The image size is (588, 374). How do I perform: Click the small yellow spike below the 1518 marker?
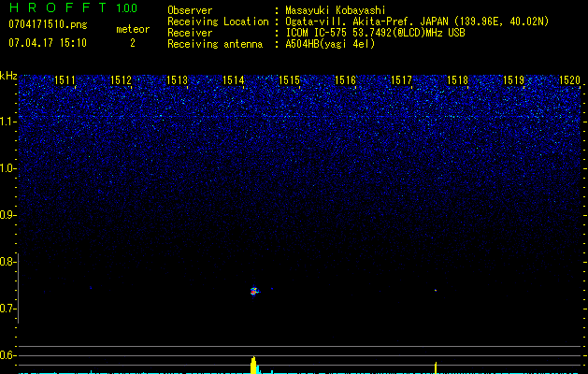[x=436, y=367]
